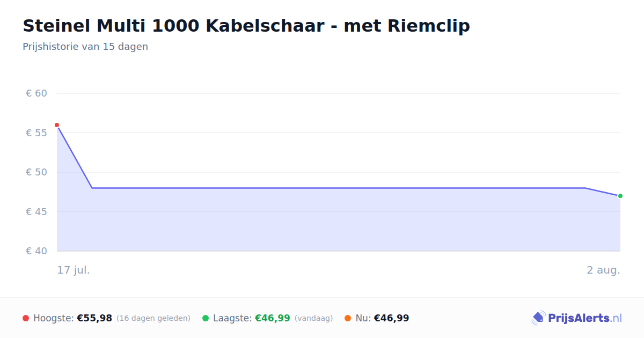Click the 17 jul. start date label
644x338 pixels.
pyautogui.click(x=74, y=270)
